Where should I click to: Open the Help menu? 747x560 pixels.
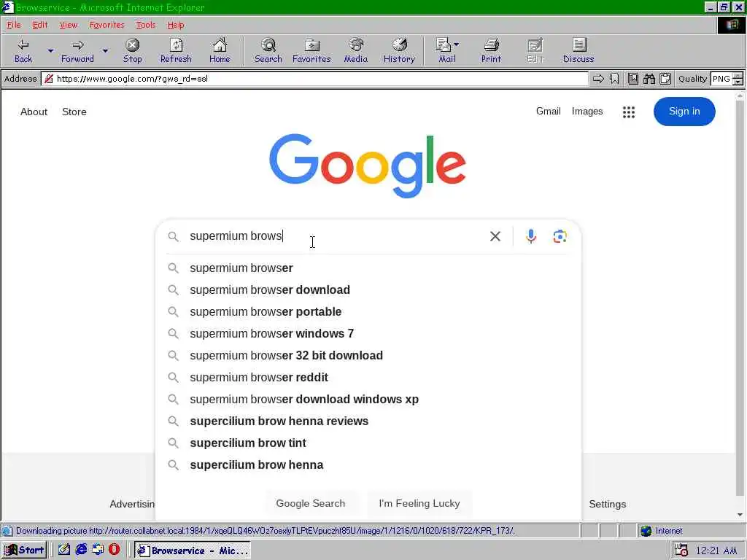tap(175, 26)
